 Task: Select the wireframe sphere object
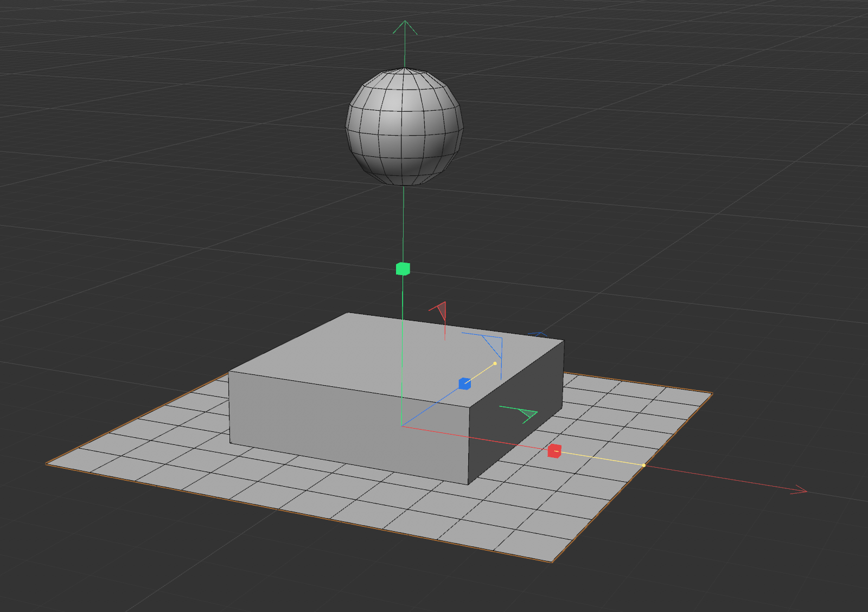tap(404, 126)
